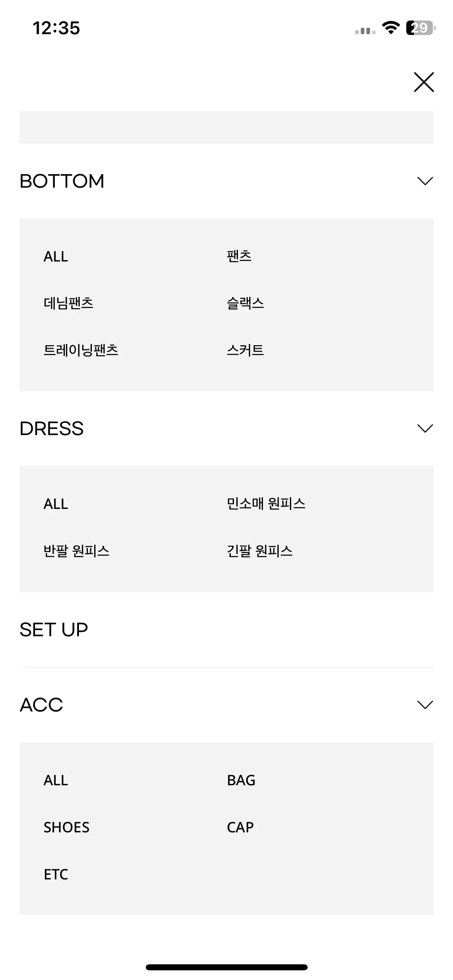This screenshot has width=453, height=980.
Task: Open 반팔 원피스 subcategory
Action: pos(77,551)
